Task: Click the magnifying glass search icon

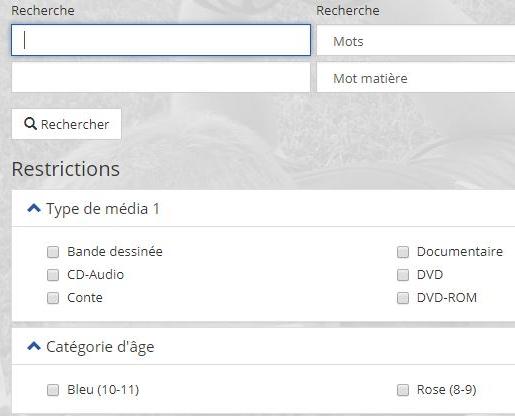Action: (x=30, y=124)
